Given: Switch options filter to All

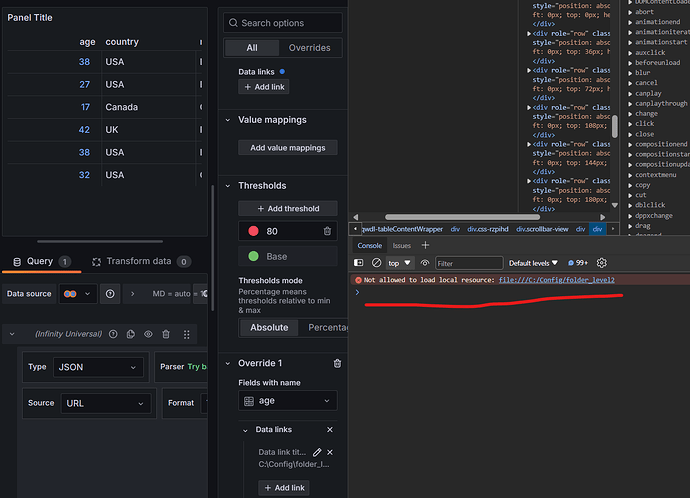Looking at the screenshot, I should pos(252,48).
